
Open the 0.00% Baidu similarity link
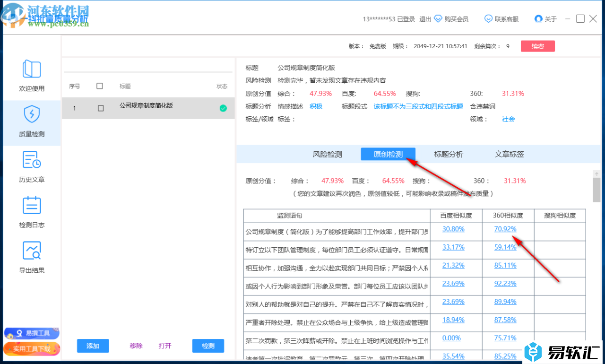[451, 338]
